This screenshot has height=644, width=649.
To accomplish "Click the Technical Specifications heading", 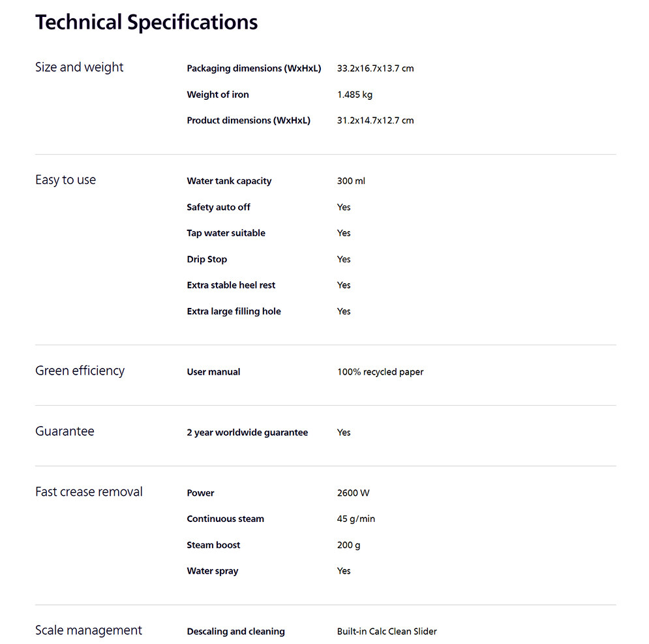I will [x=146, y=22].
